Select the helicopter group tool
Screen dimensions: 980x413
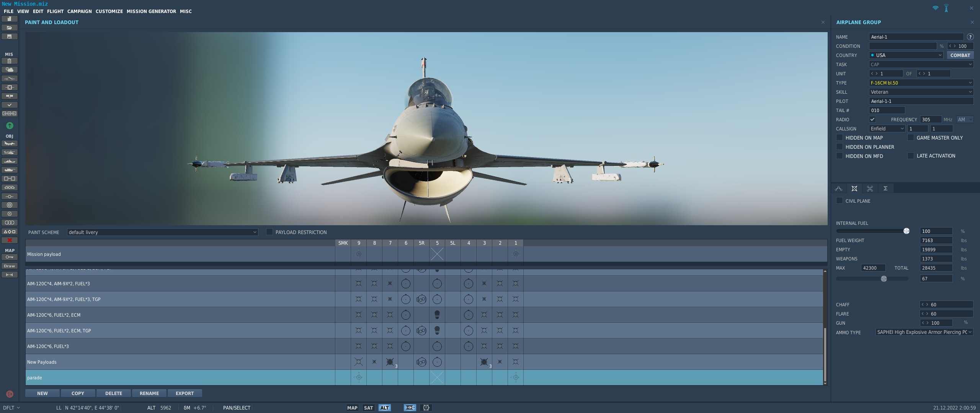pos(10,152)
